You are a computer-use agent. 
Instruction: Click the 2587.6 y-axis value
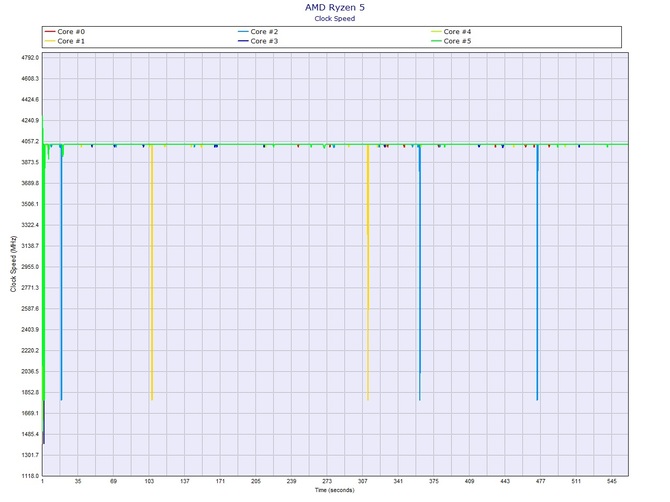click(30, 309)
